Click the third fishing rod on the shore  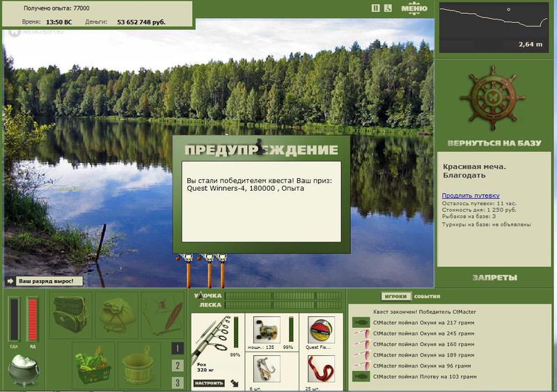[x=222, y=270]
